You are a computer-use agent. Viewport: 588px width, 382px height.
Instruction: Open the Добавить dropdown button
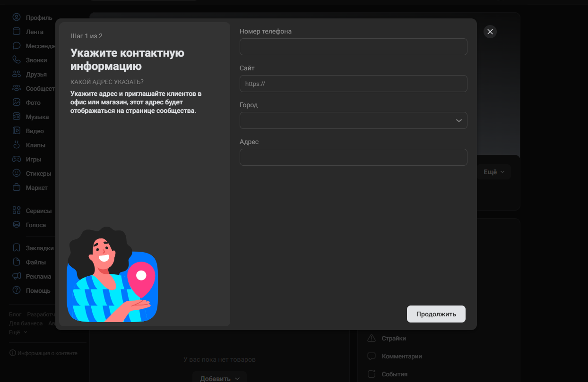pos(220,378)
